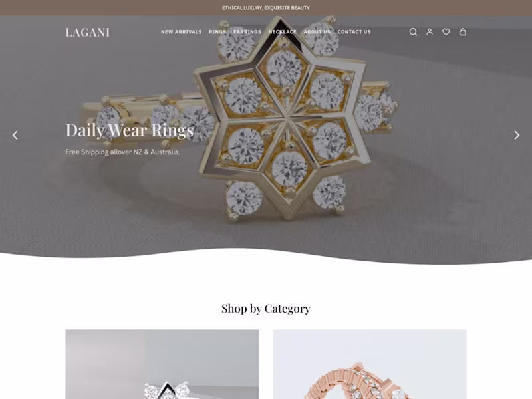The image size is (532, 399).
Task: Click the Daily Wear Rings heading
Action: (x=130, y=130)
